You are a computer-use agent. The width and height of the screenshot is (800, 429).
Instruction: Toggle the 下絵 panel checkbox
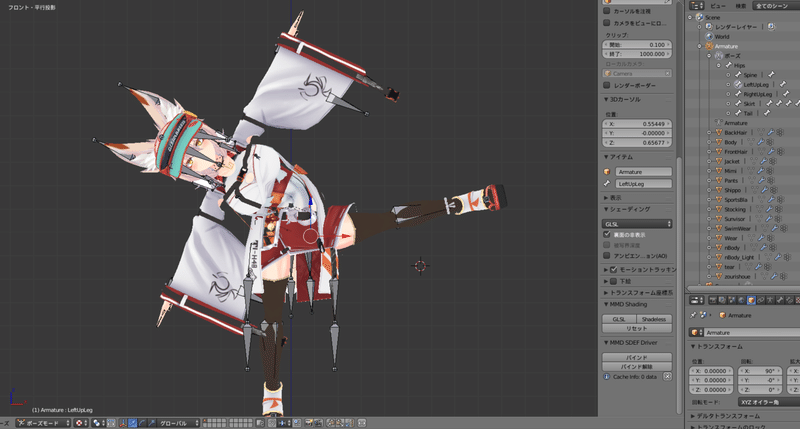coord(614,281)
